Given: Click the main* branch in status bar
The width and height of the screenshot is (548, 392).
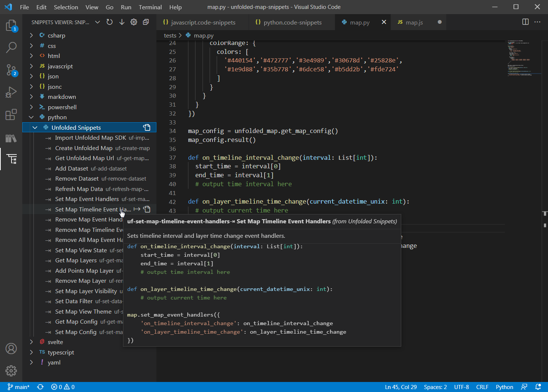Looking at the screenshot, I should coord(19,387).
